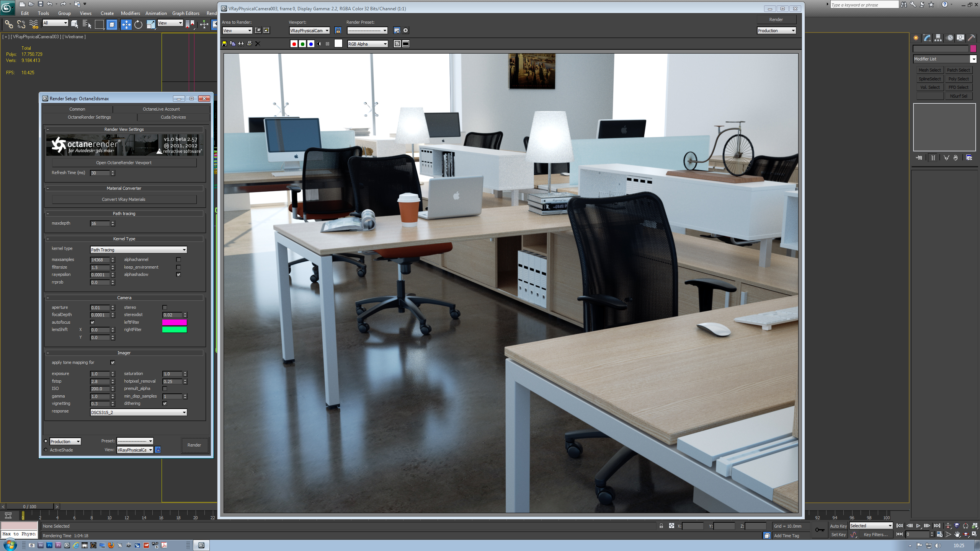The image size is (980, 551).
Task: Click the white color swatch in frame window
Action: tap(338, 44)
